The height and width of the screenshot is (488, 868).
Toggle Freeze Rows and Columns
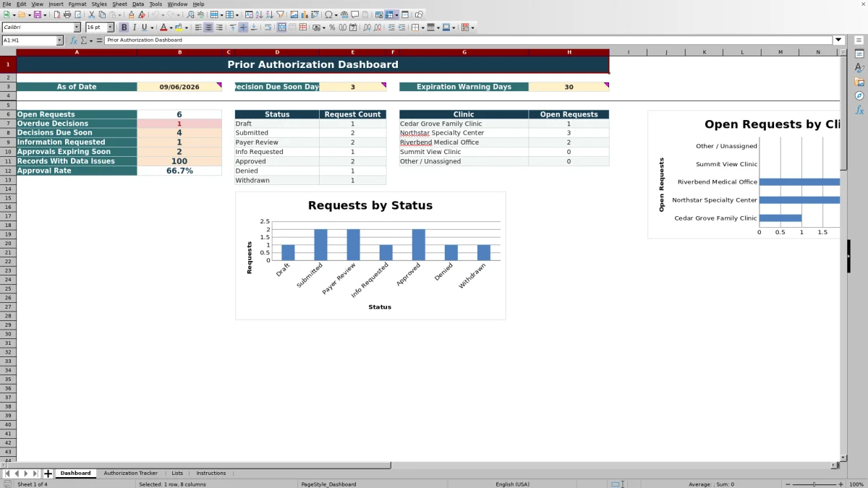(389, 14)
